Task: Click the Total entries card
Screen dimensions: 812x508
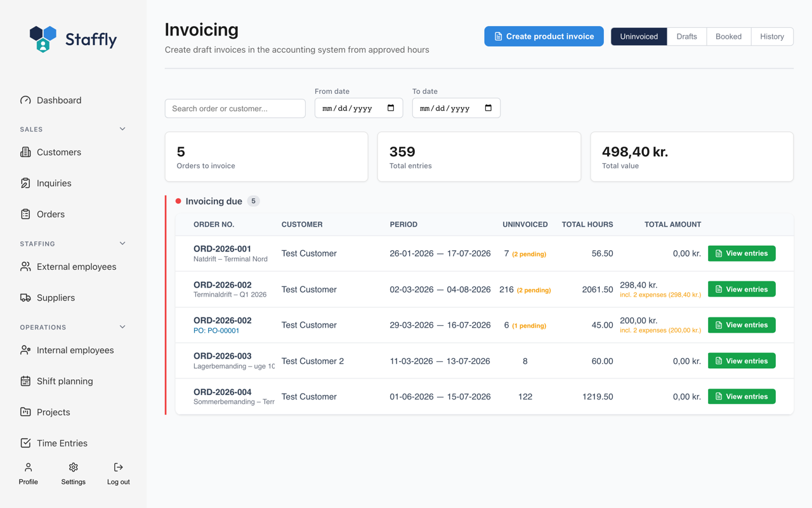Action: tap(479, 157)
